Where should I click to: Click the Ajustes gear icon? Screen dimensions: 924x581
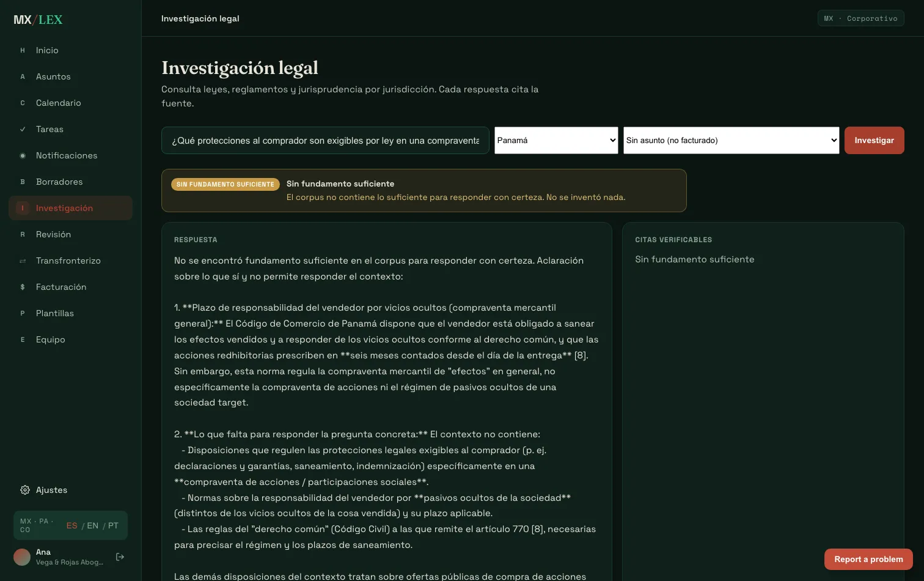pos(25,490)
